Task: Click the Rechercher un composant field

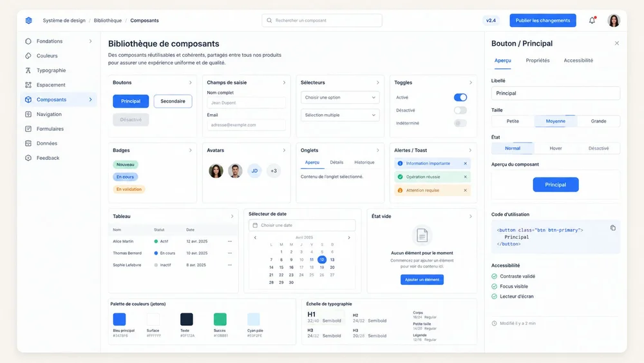Action: click(322, 20)
